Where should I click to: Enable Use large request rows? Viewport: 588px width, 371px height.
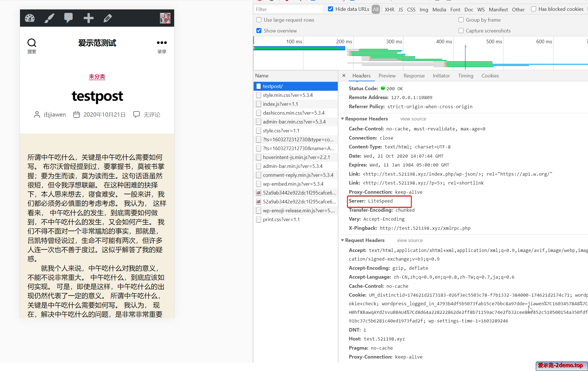pyautogui.click(x=259, y=20)
